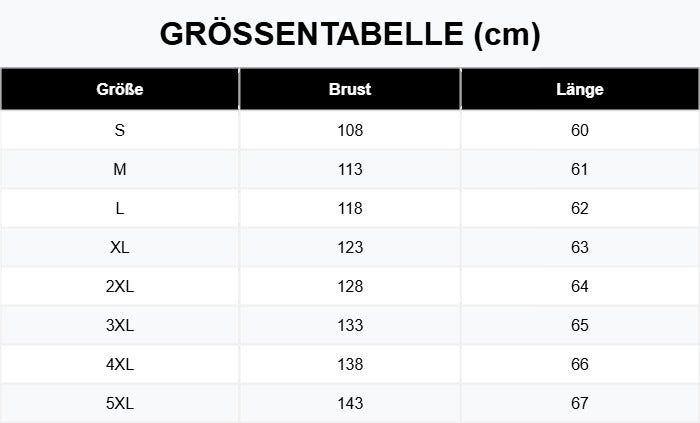Click the 4XL size cell
700x423 pixels.
point(120,364)
